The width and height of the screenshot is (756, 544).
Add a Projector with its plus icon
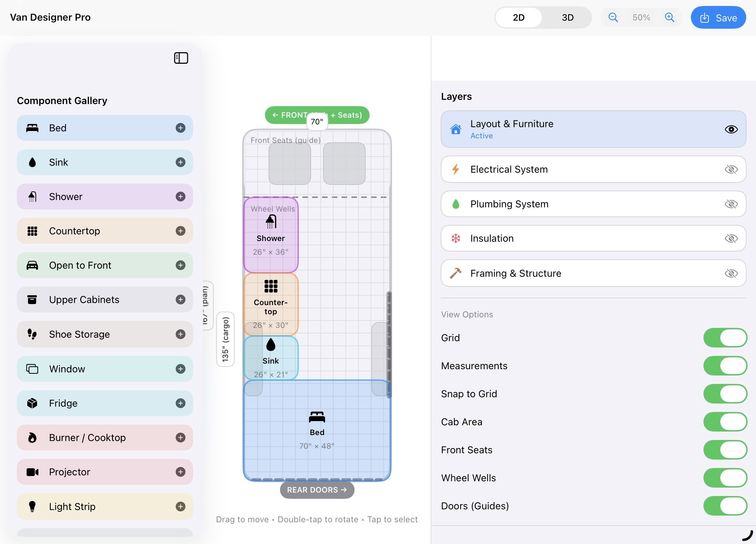180,472
